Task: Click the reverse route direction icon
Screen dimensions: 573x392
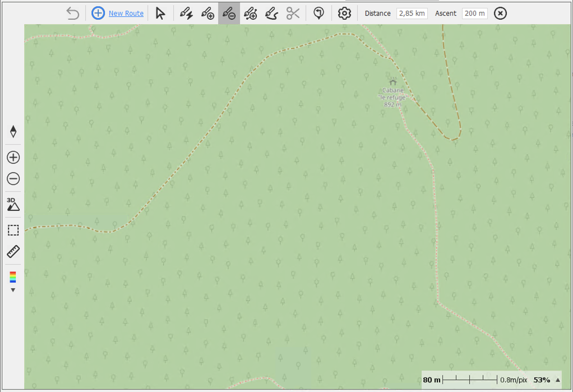Action: pos(319,13)
